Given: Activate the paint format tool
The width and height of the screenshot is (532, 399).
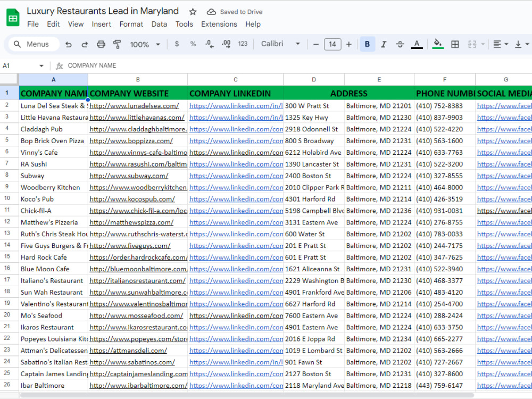Looking at the screenshot, I should coord(117,44).
